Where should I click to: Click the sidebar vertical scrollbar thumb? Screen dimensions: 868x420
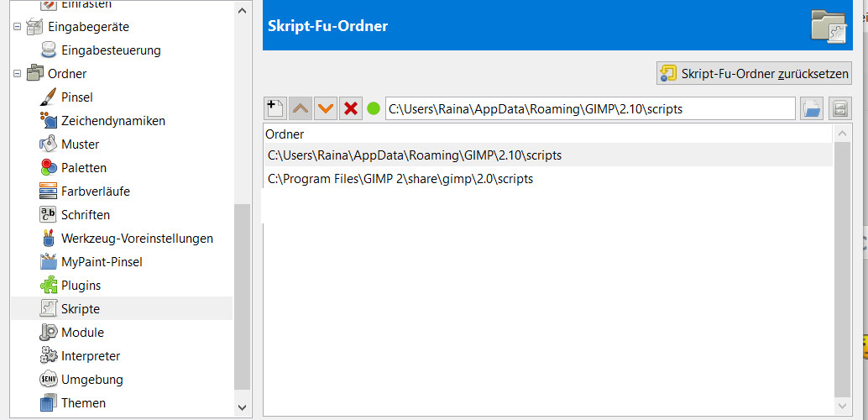242,297
